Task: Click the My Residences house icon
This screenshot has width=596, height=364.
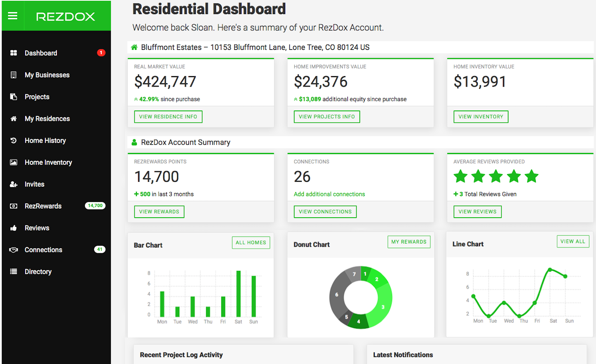Action: [14, 118]
